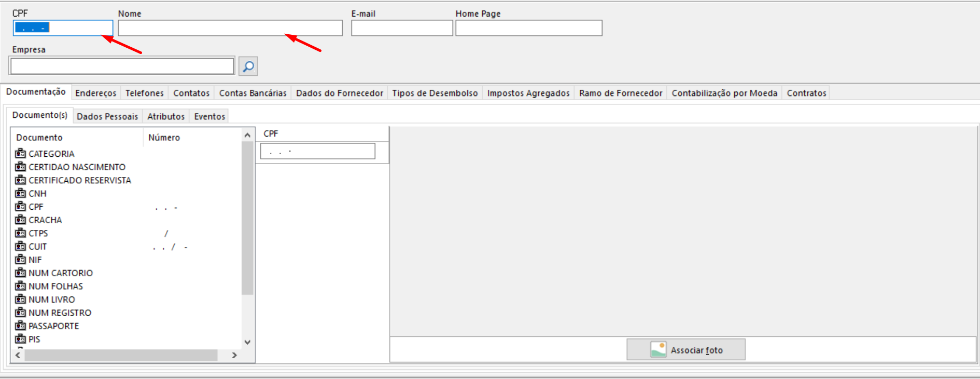The height and width of the screenshot is (379, 980).
Task: Select the CNH row text
Action: pos(37,194)
